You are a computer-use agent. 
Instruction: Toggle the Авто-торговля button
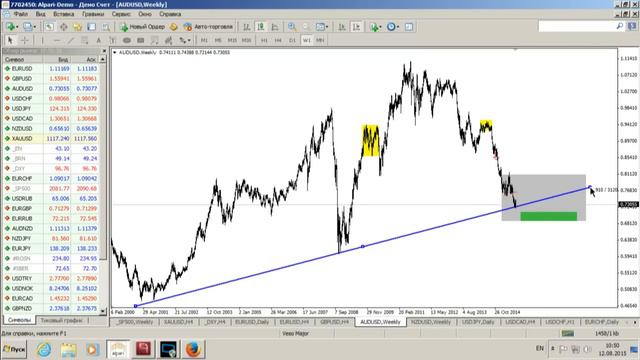tap(208, 27)
